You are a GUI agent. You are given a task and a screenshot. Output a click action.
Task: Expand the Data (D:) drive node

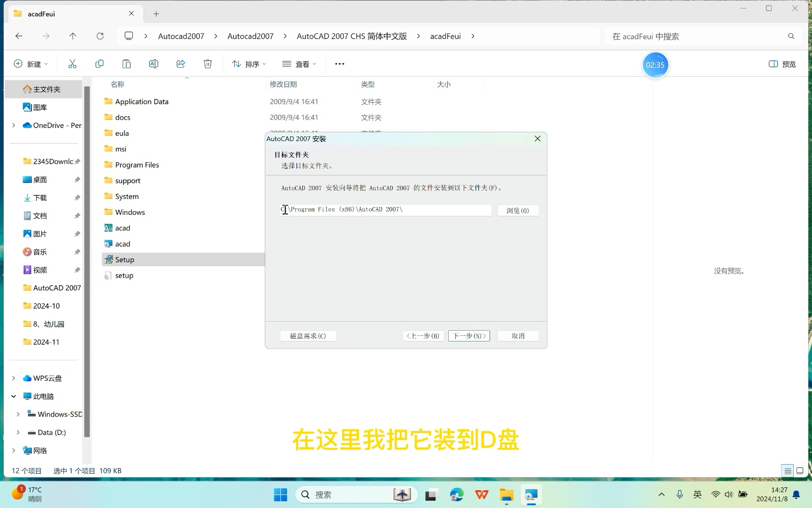pyautogui.click(x=18, y=432)
